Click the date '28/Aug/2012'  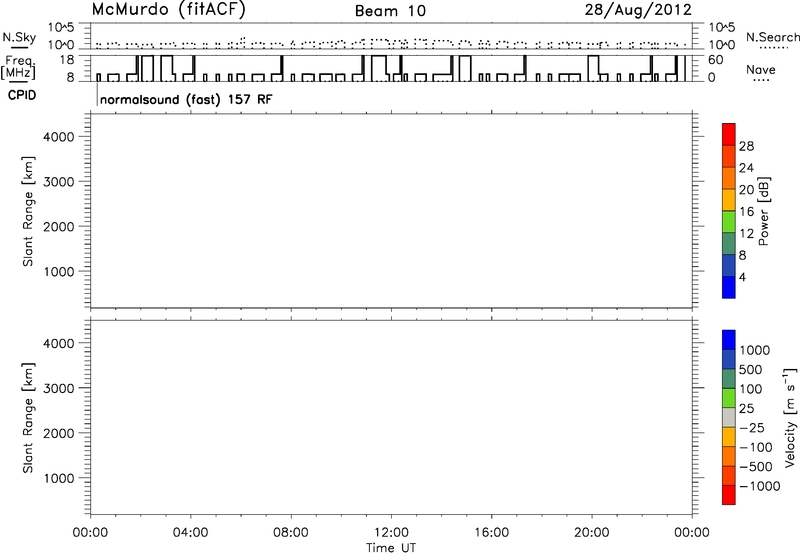click(638, 10)
